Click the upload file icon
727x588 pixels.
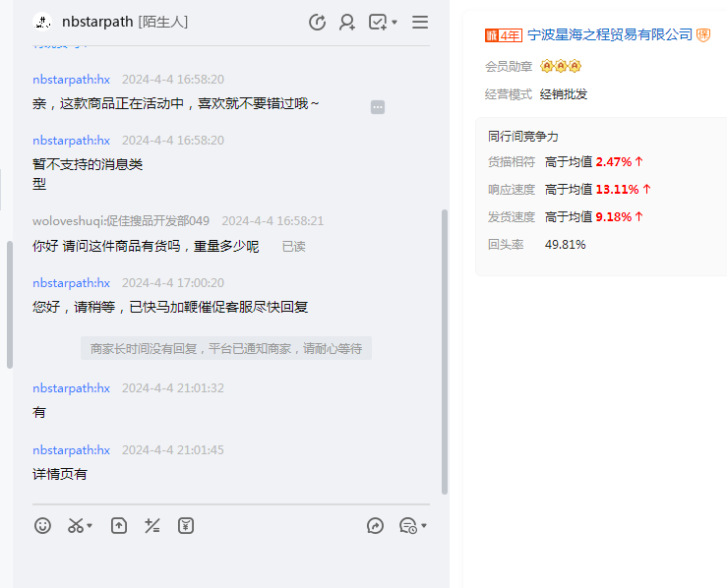pos(118,526)
